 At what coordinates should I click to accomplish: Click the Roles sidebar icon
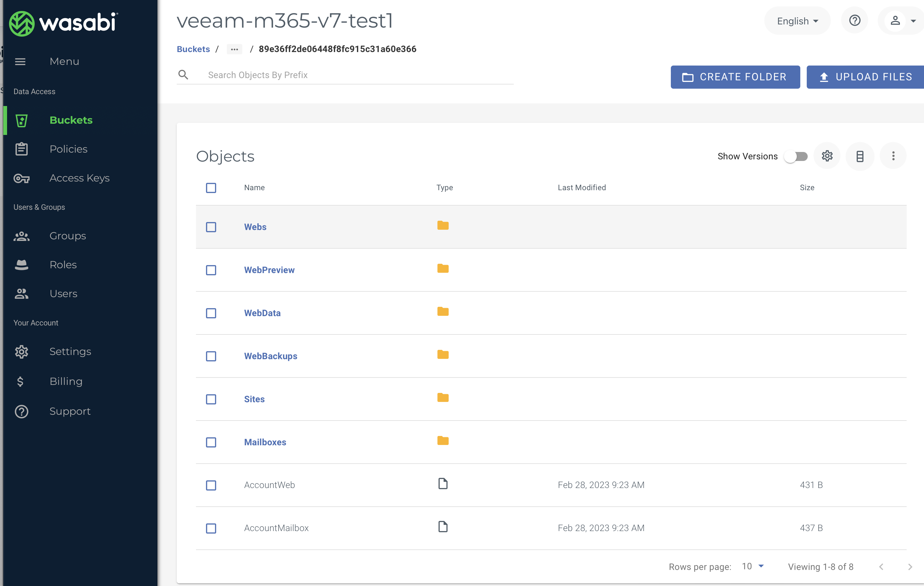[x=21, y=264]
